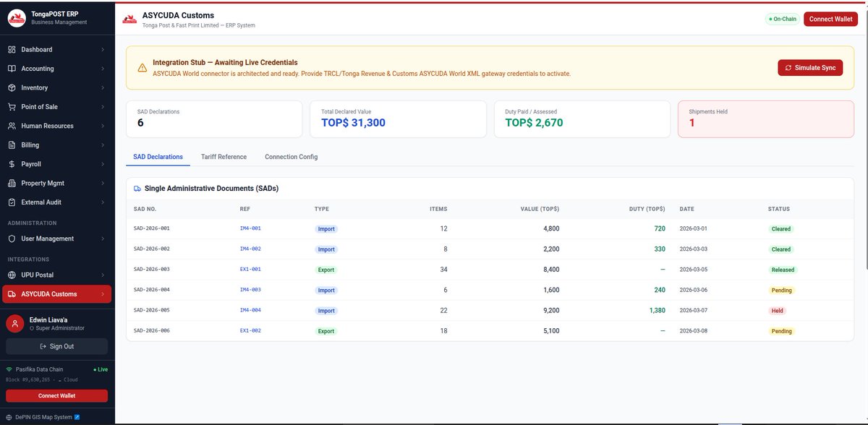Click the Accounting book icon
This screenshot has width=868, height=425.
tap(12, 69)
